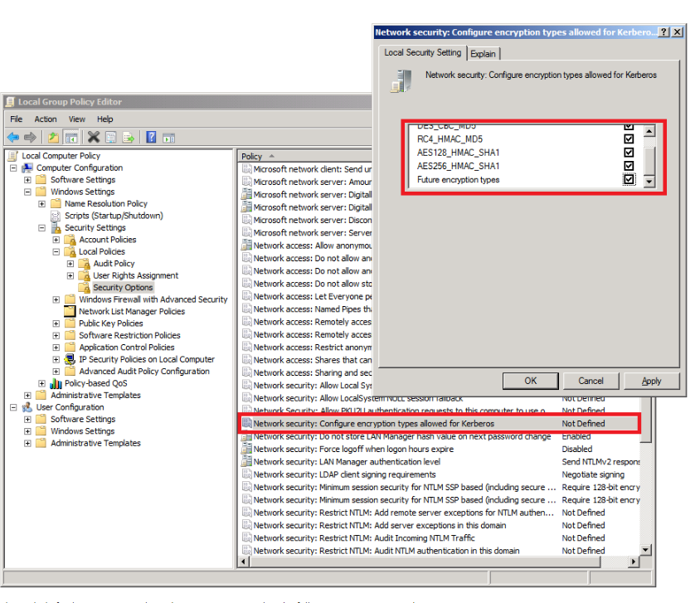Open the View menu

click(x=77, y=119)
